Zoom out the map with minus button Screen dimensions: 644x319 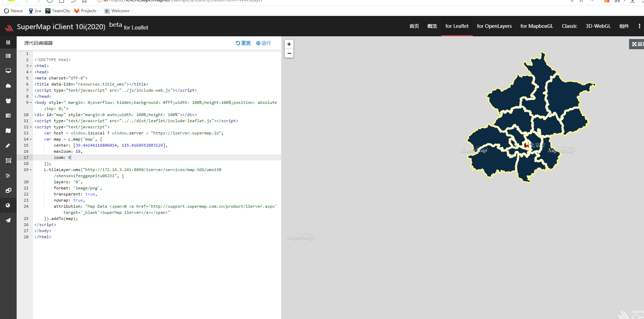pyautogui.click(x=289, y=53)
